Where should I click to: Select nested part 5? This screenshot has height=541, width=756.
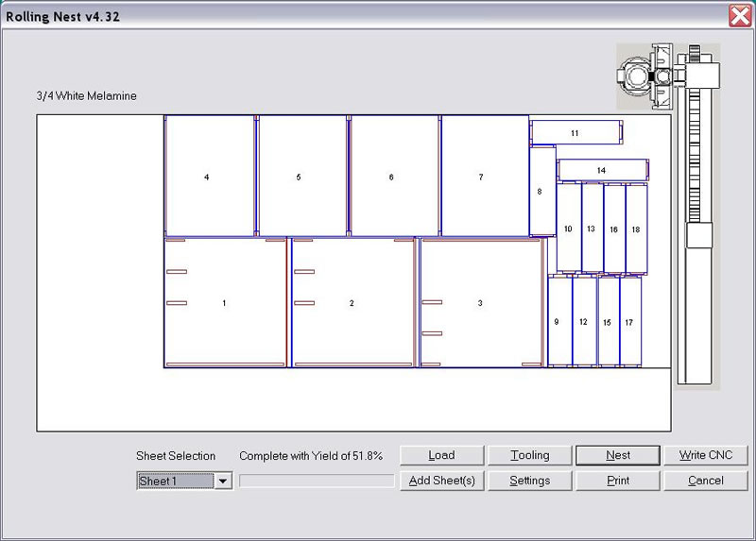tap(301, 177)
